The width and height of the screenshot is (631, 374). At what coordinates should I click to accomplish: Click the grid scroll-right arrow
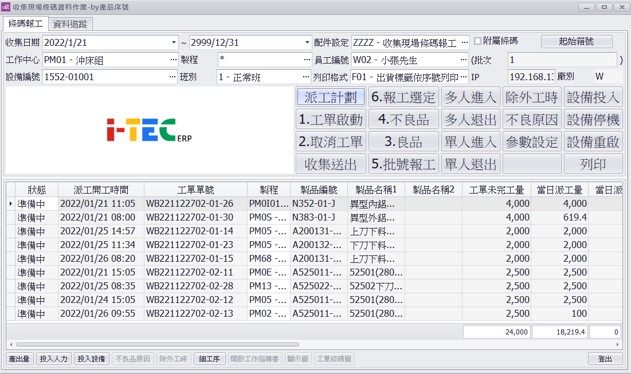(617, 345)
